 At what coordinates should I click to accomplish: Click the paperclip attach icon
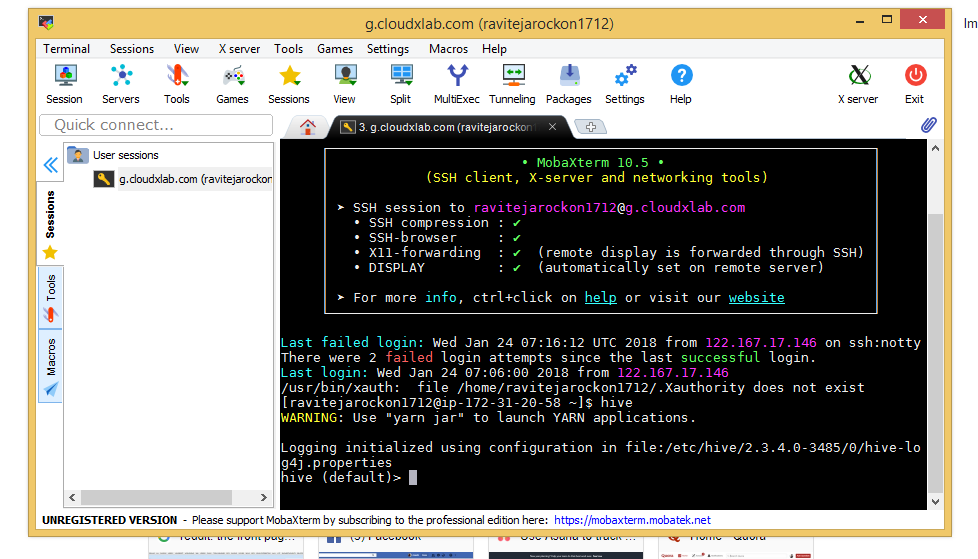(929, 125)
